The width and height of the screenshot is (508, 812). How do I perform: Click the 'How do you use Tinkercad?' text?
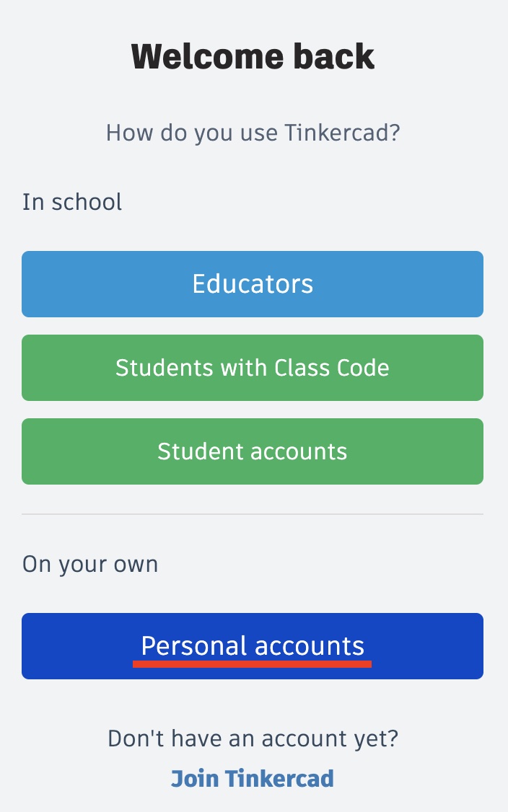(x=253, y=133)
